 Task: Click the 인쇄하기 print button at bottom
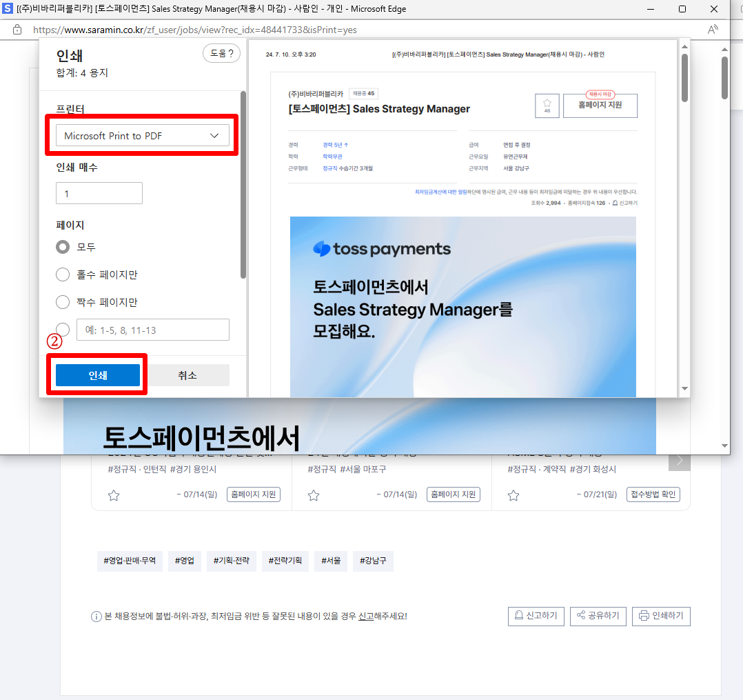661,616
